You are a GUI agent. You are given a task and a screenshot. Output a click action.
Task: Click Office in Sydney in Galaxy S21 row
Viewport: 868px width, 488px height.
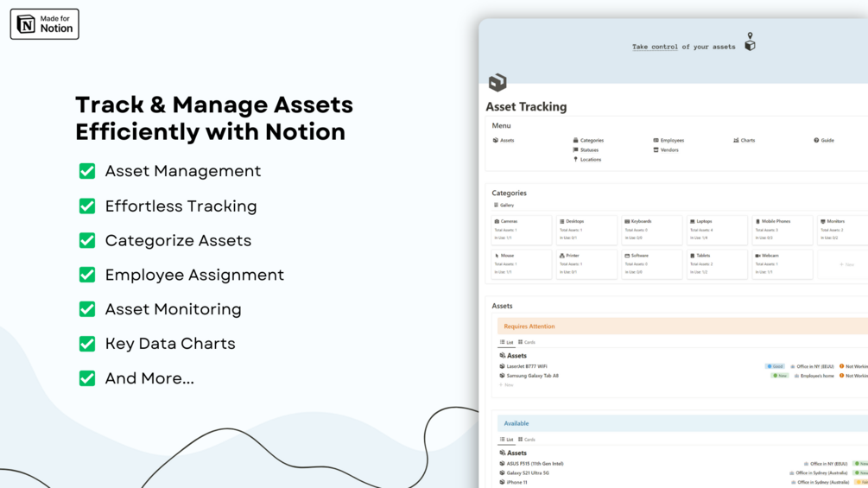[x=822, y=473]
